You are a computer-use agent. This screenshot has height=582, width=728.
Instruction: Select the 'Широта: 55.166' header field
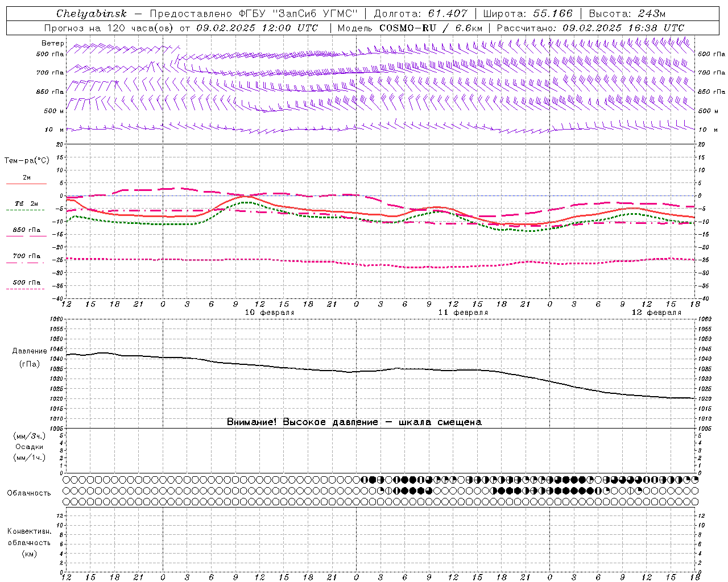coord(528,14)
